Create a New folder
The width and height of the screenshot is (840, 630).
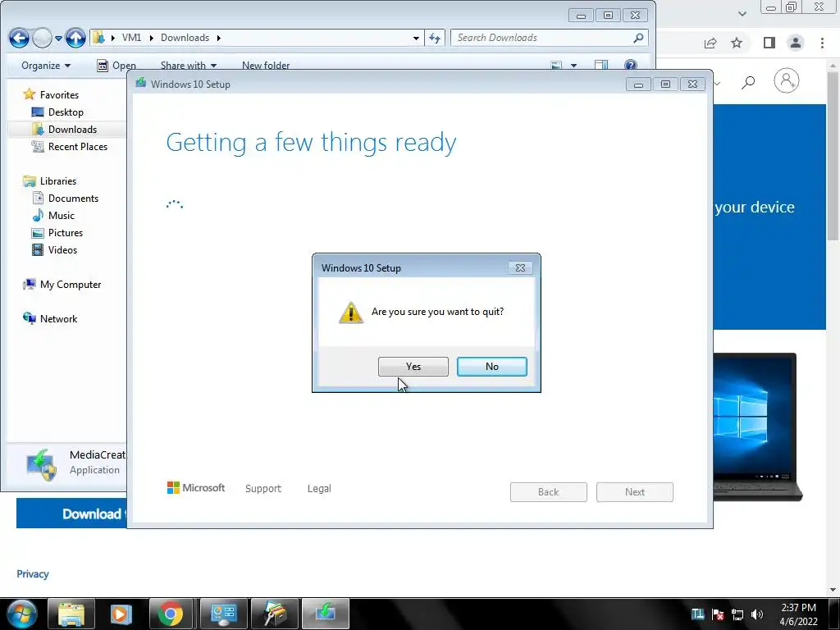[x=266, y=66]
